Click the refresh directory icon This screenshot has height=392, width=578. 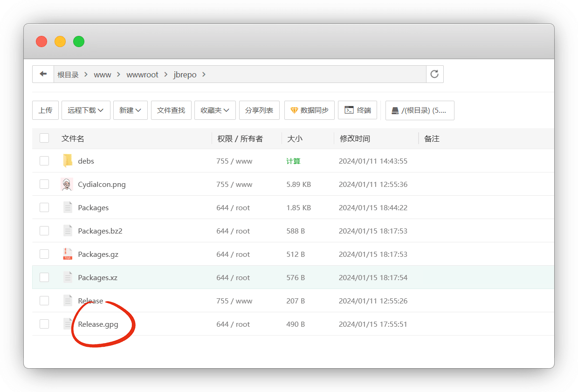pos(434,74)
